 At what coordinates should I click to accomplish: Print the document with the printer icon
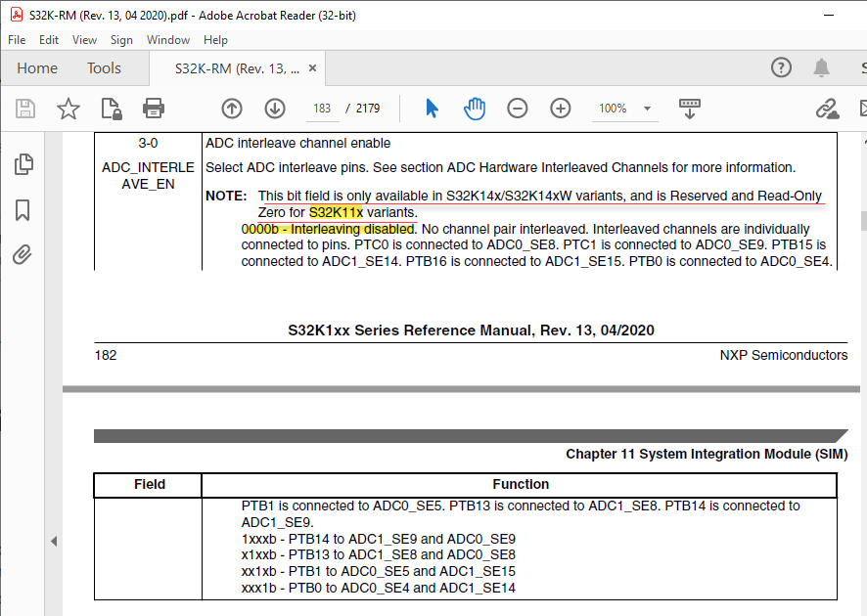click(154, 109)
